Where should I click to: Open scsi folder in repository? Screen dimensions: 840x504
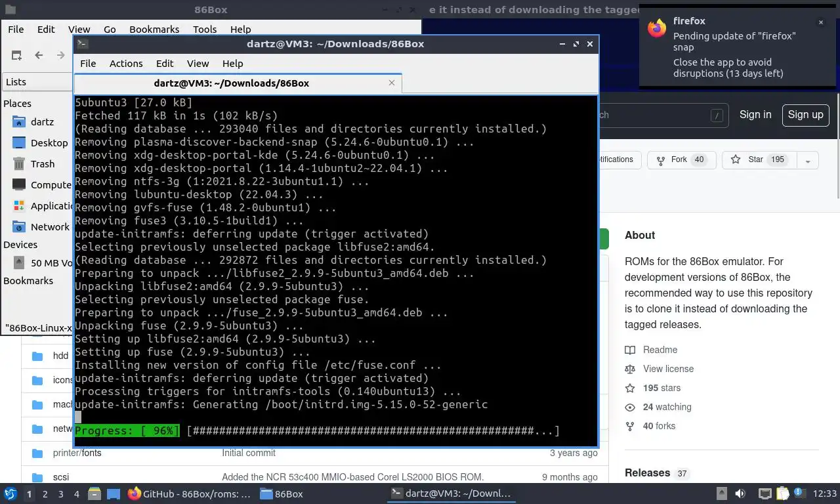coord(61,477)
